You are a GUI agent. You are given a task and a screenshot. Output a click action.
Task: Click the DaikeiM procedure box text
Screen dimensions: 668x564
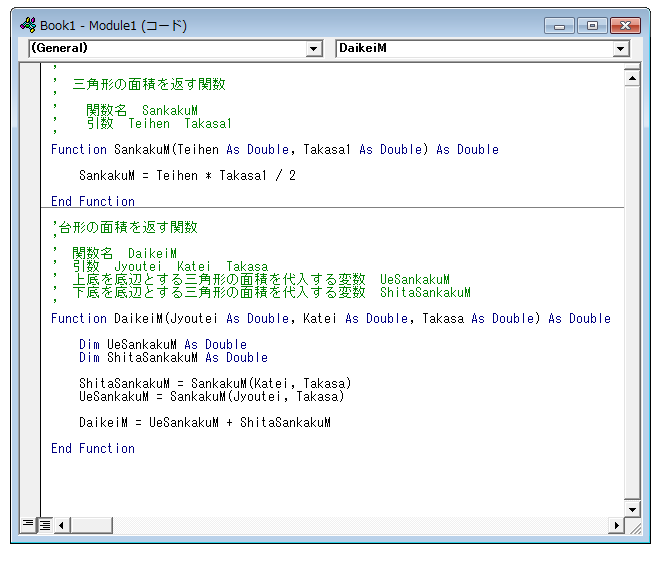click(470, 48)
